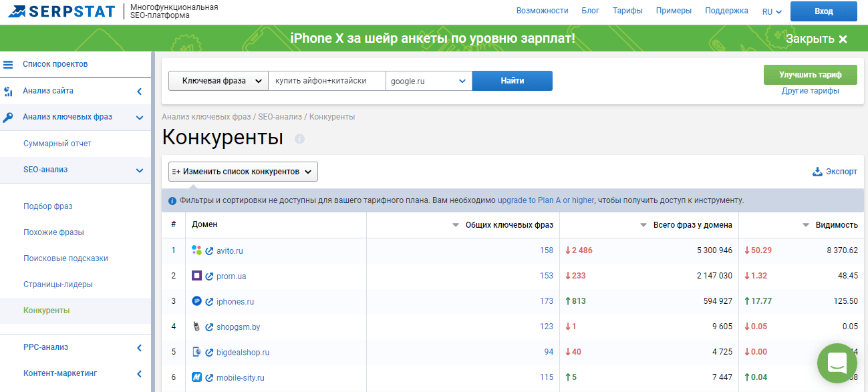Toggle sorting on the Видимость column
Viewport: 868px width, 392px height.
(806, 225)
